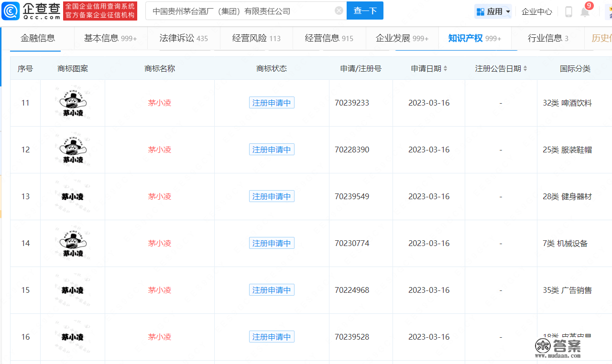The height and width of the screenshot is (364, 612).
Task: Open trademark image in row 15
Action: [73, 290]
